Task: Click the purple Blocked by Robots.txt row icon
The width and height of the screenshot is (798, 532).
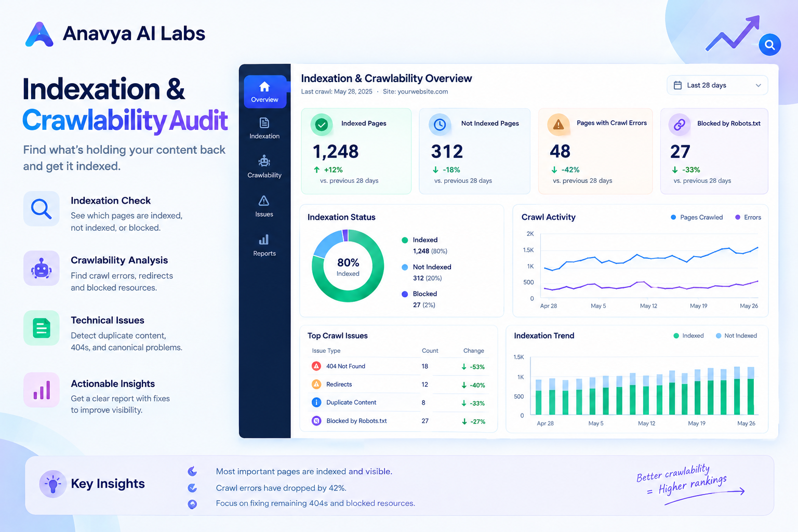Action: pos(316,421)
